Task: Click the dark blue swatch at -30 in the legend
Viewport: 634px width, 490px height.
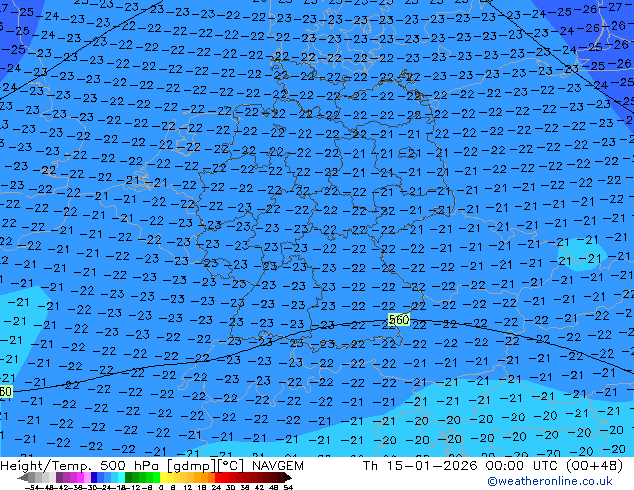Action: (x=94, y=477)
